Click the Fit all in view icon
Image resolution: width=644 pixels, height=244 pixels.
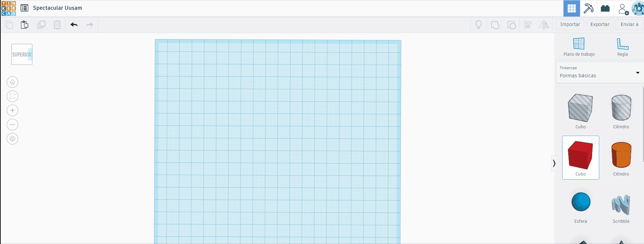pyautogui.click(x=12, y=96)
